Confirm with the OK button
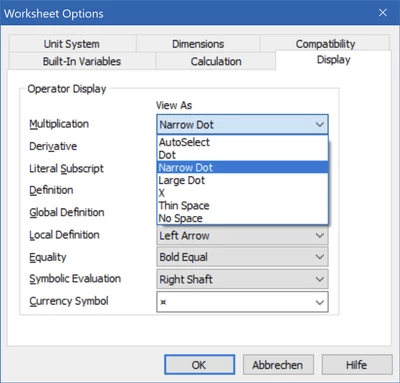The image size is (400, 383). pos(199,365)
